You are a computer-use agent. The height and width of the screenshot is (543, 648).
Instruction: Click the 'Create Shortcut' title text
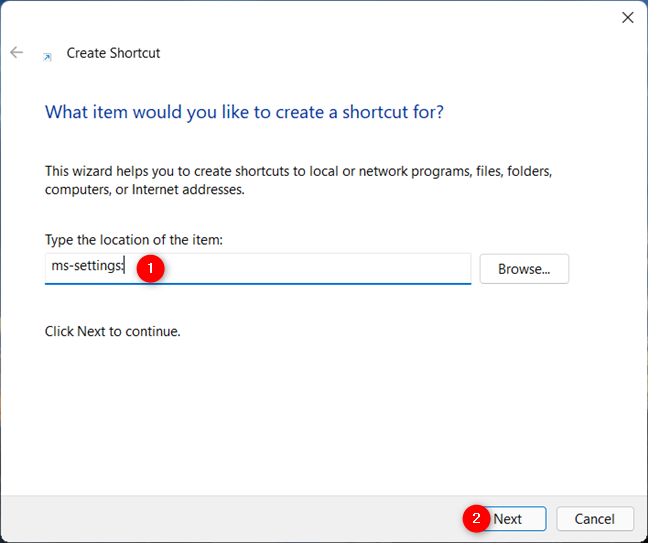(x=113, y=53)
